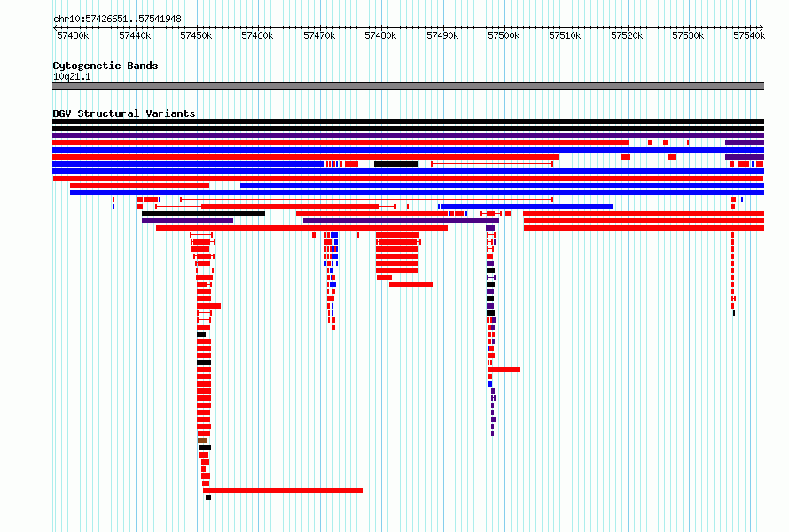Click red bar extending from 57498k to 57503k
This screenshot has height=532, width=789.
(x=504, y=370)
